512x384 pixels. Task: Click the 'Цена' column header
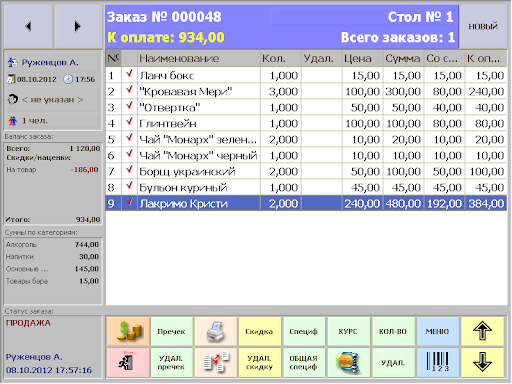(x=363, y=58)
